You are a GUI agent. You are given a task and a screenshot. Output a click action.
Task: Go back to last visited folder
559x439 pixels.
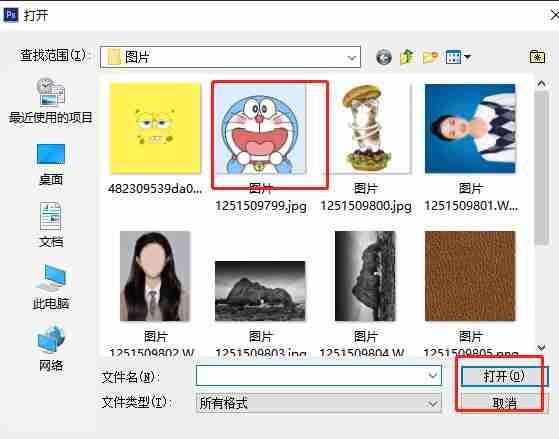click(384, 57)
